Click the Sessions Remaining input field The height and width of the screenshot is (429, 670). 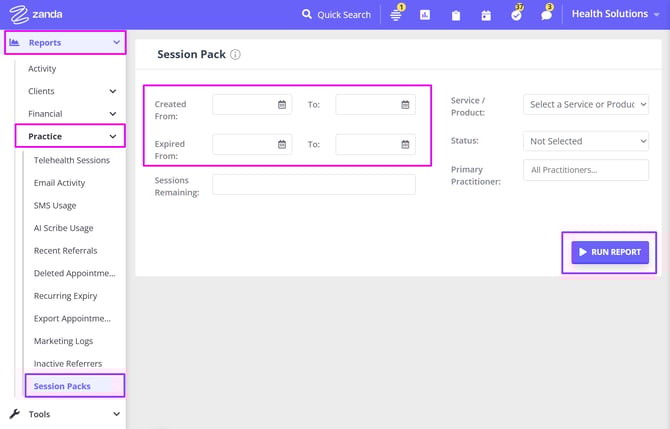pyautogui.click(x=313, y=184)
